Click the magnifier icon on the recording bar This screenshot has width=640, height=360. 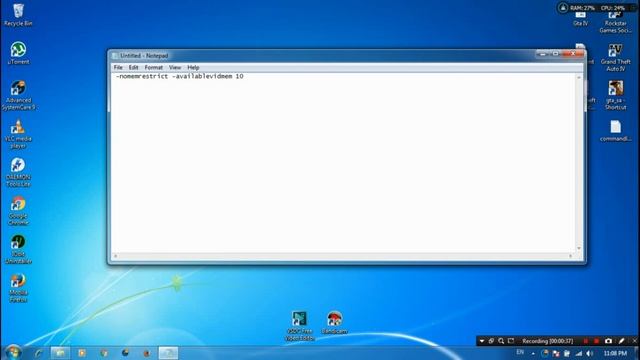501,341
